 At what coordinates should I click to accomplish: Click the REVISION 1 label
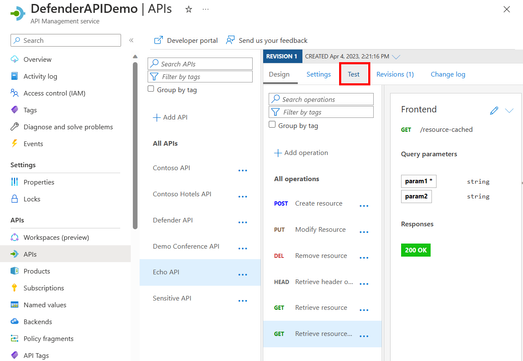click(x=282, y=56)
